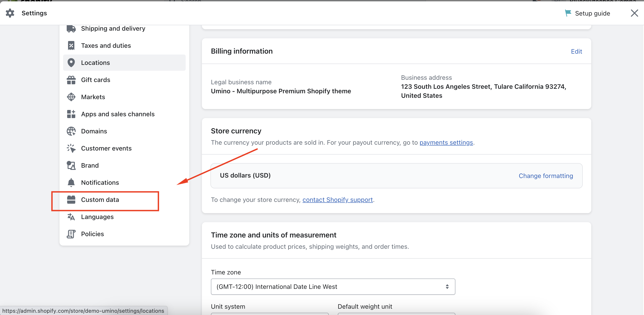The height and width of the screenshot is (315, 644).
Task: Edit Billing information
Action: coord(576,52)
